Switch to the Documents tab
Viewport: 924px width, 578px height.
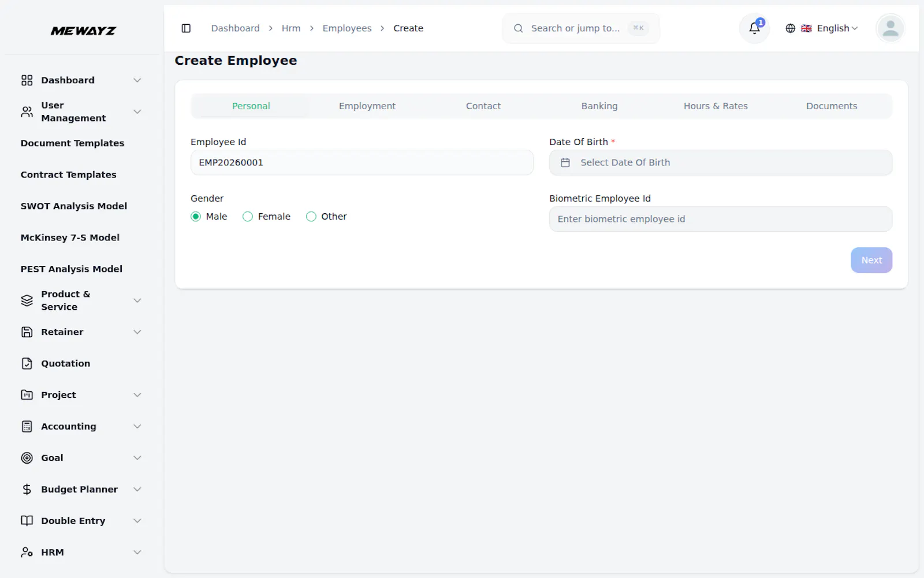[x=832, y=106]
